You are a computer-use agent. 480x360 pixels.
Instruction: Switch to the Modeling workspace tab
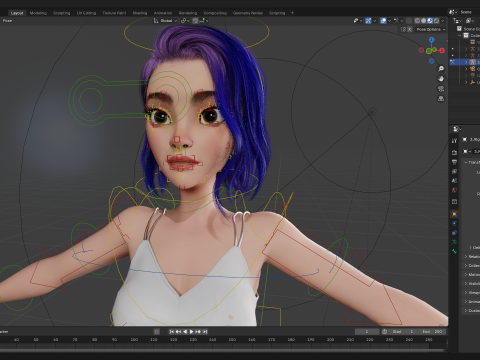[x=38, y=13]
